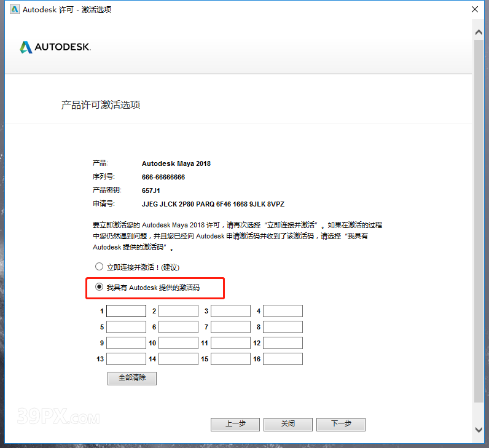The image size is (489, 448).
Task: Click activation code field 8
Action: (283, 327)
